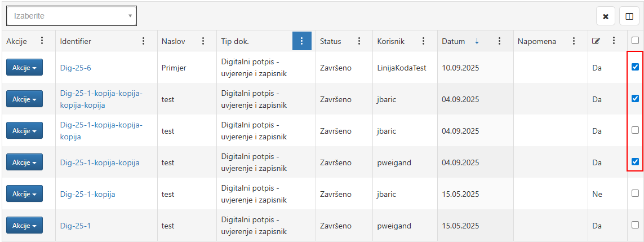Click the clear filter X button
644x242 pixels.
click(605, 16)
